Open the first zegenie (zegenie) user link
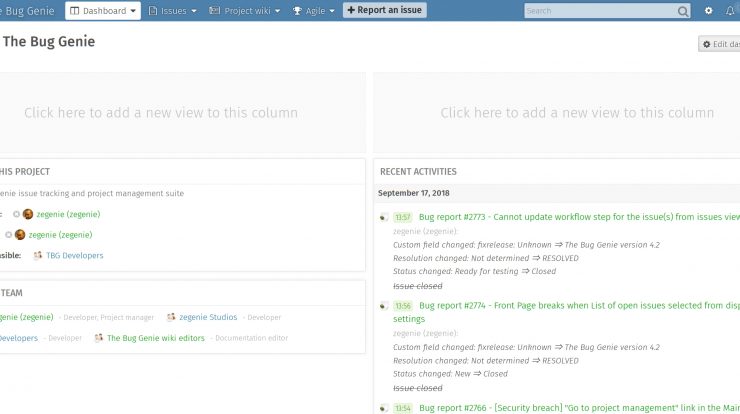This screenshot has width=740, height=414. [68, 214]
